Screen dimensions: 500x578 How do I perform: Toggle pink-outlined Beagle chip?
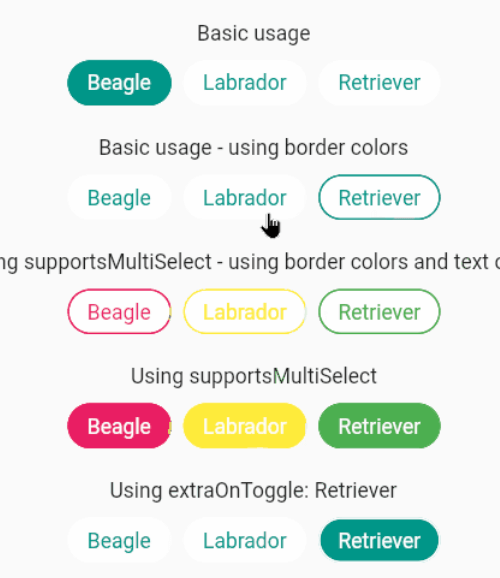click(x=119, y=312)
